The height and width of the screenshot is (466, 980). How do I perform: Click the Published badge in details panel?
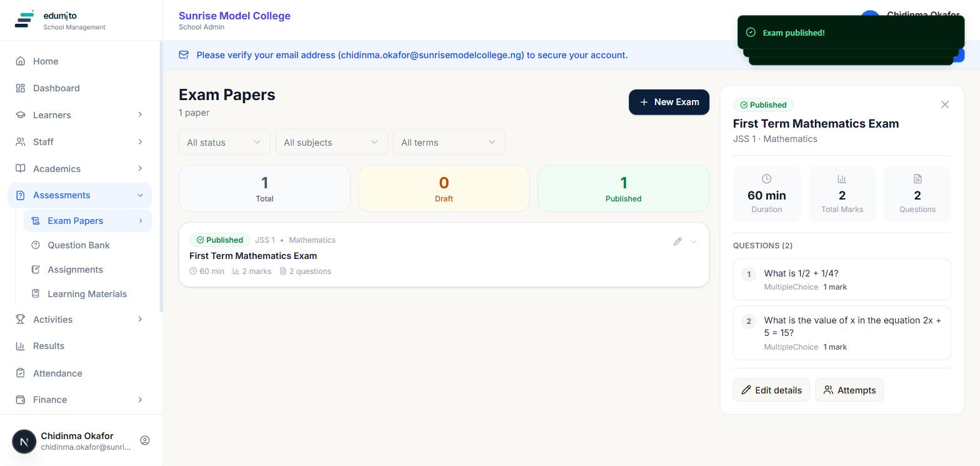coord(763,105)
